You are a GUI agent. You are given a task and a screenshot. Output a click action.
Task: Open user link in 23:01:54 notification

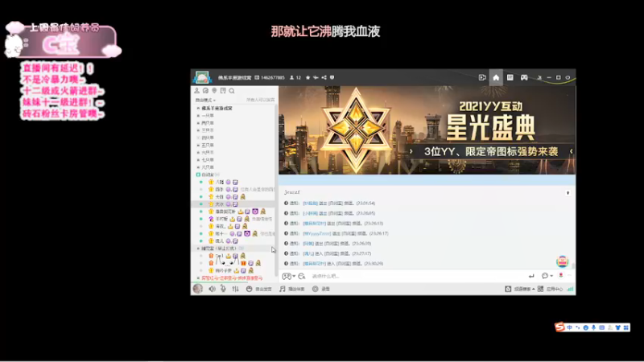(x=310, y=204)
